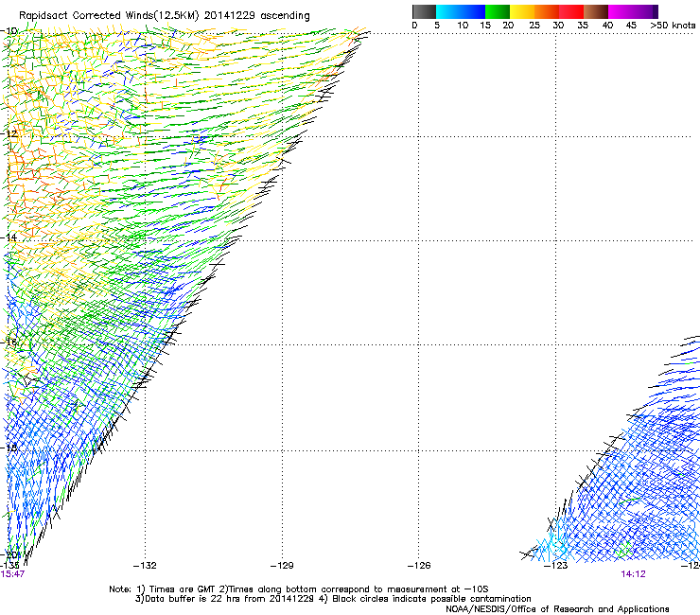Click the latitude label '-12'
Viewport: 700px width, 615px height.
click(10, 133)
